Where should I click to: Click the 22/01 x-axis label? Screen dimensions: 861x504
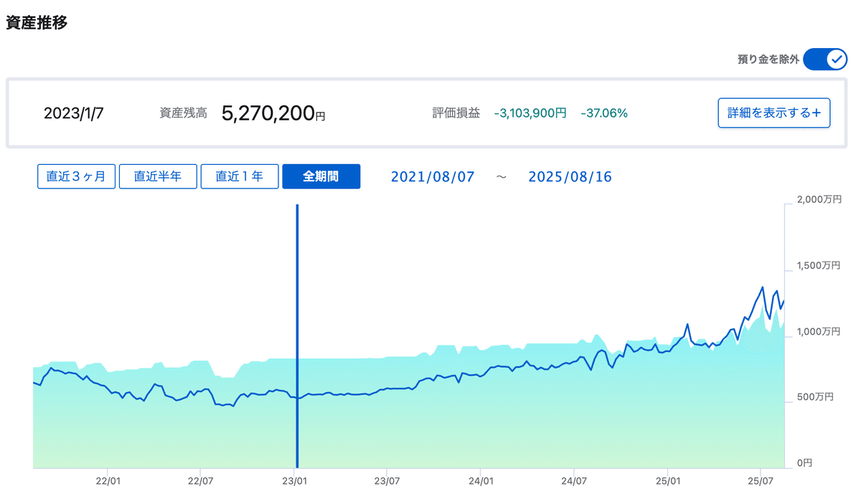tap(107, 480)
